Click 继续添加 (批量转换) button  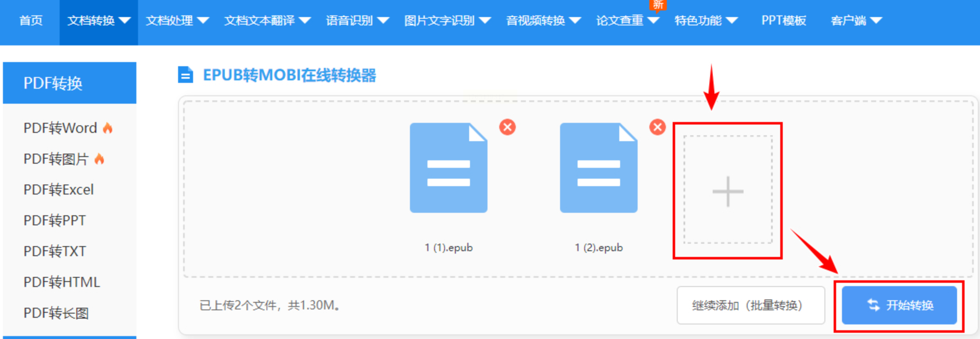751,305
